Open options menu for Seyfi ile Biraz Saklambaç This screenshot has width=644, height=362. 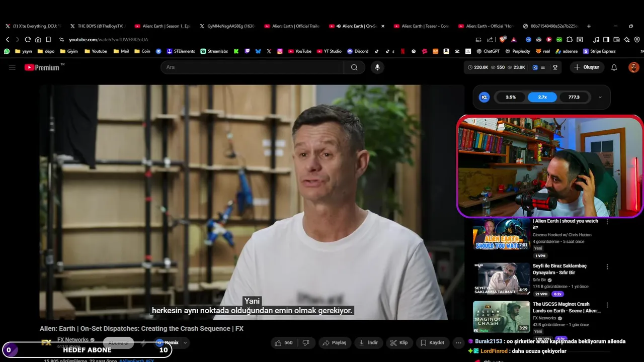pos(607,267)
